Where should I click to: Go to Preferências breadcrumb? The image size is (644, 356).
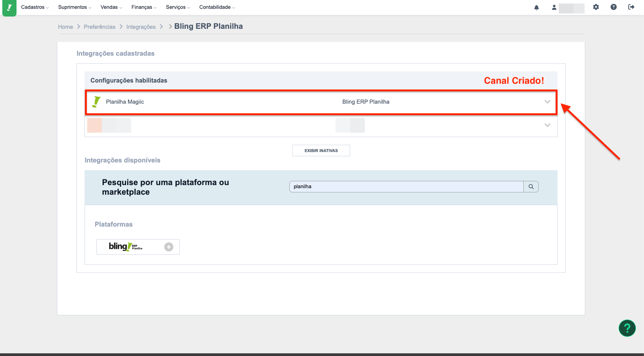coord(100,27)
